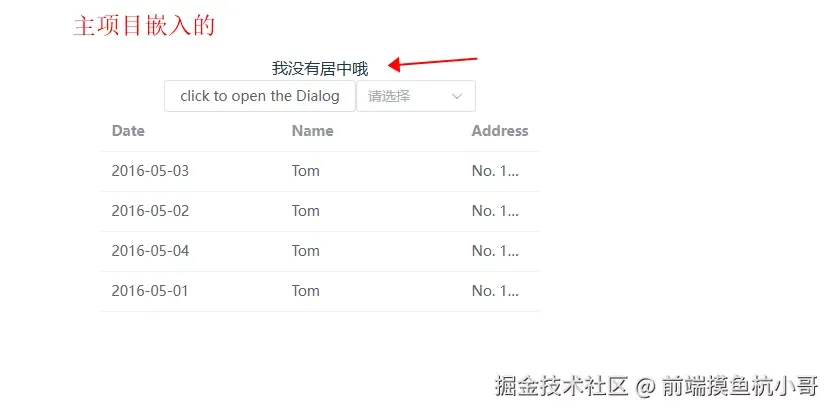Select the 2016-05-01 date cell
This screenshot has height=412, width=832.
click(x=150, y=291)
